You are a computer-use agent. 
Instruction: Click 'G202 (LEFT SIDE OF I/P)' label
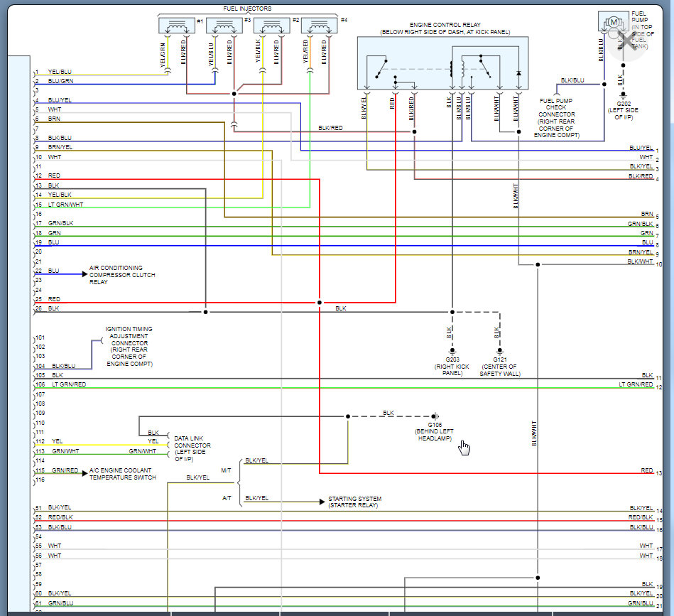pos(624,110)
